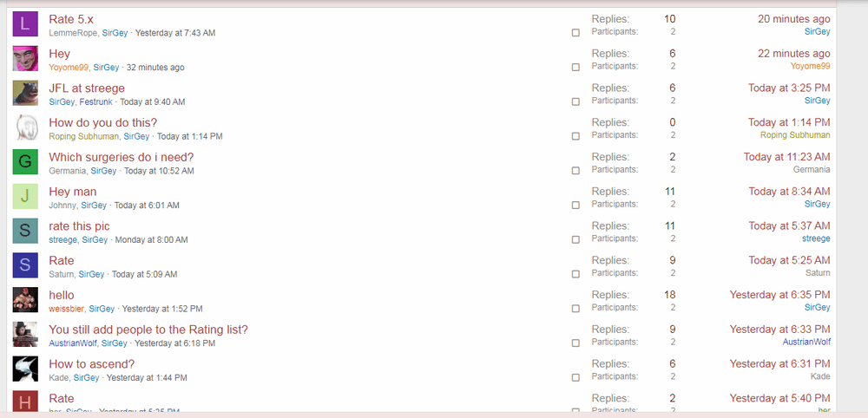Screen dimensions: 868x418
Task: Click the blue 'S' avatar for Saturn's conversation
Action: coord(25,265)
